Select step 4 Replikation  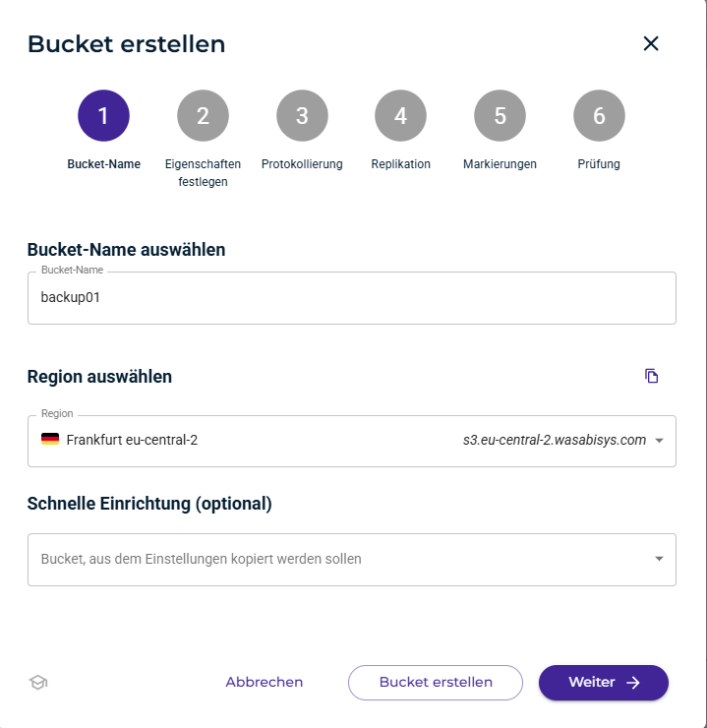click(400, 116)
